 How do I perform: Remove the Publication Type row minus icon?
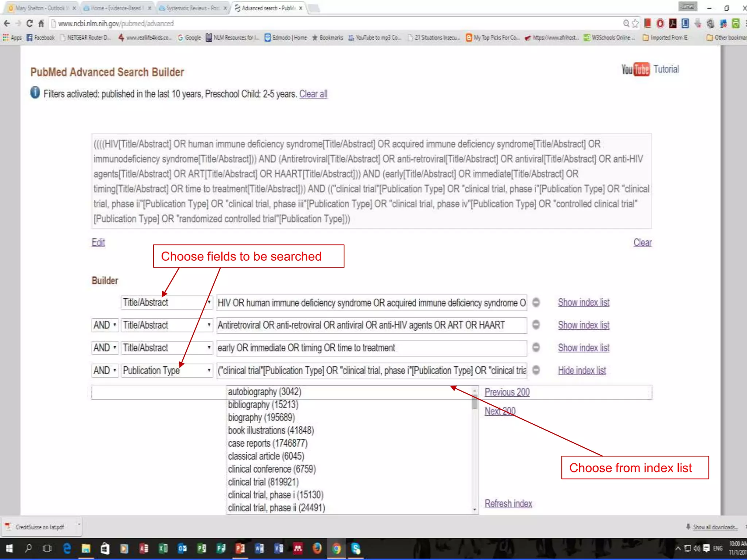[x=536, y=370]
